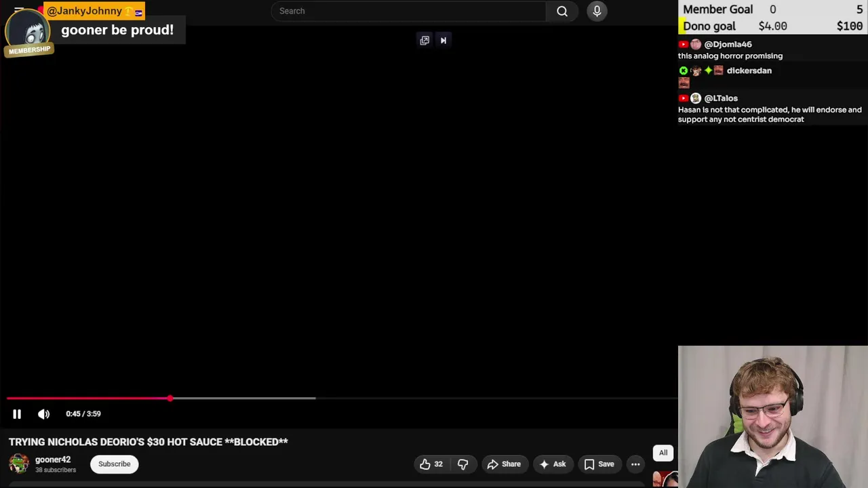Click the 38 subscribers count
Viewport: 868px width, 488px height.
(x=56, y=470)
